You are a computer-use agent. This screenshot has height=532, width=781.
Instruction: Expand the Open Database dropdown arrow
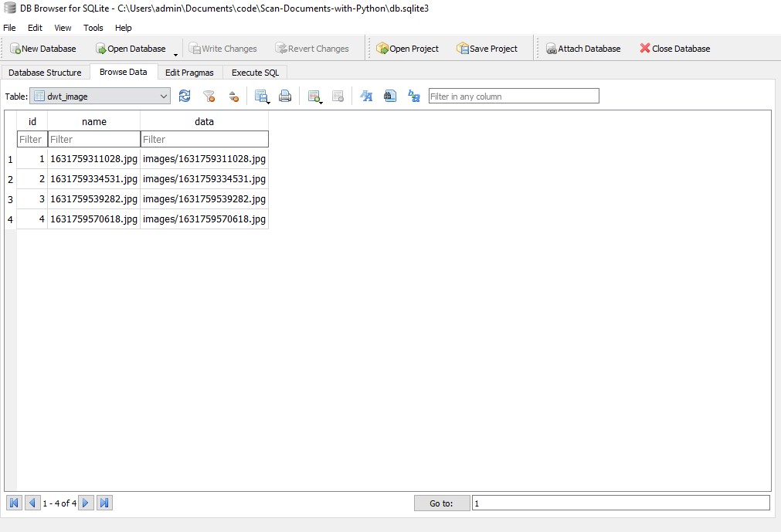pyautogui.click(x=175, y=54)
